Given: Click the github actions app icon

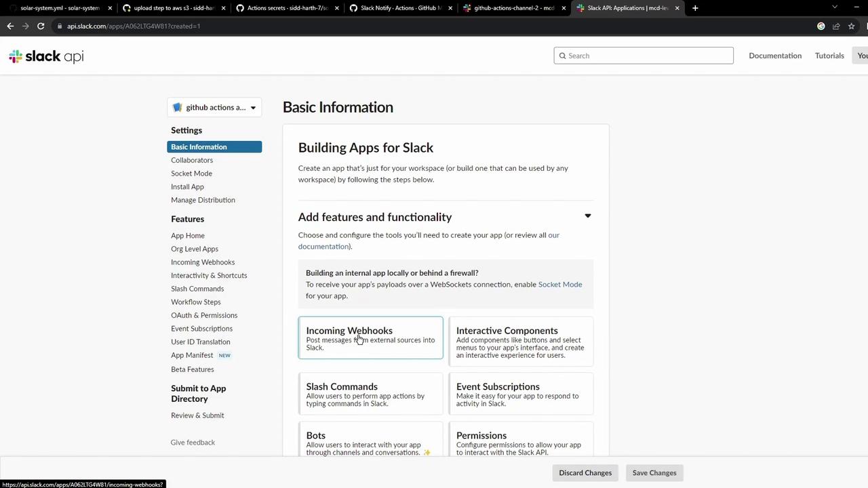Looking at the screenshot, I should click(x=178, y=107).
